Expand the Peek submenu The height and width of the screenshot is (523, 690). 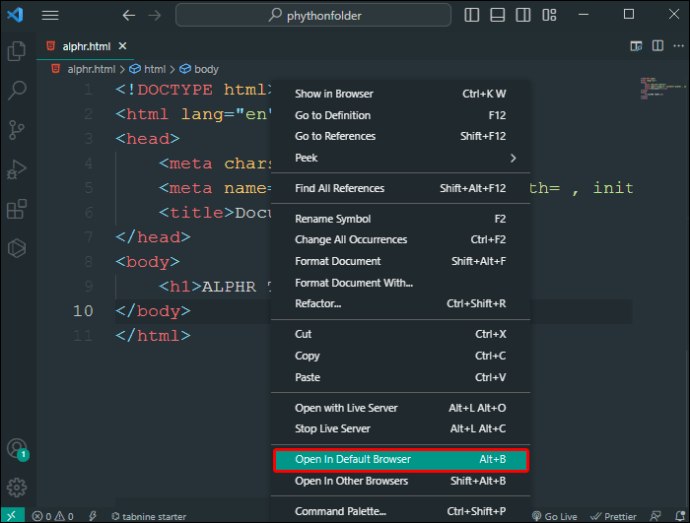tap(400, 158)
